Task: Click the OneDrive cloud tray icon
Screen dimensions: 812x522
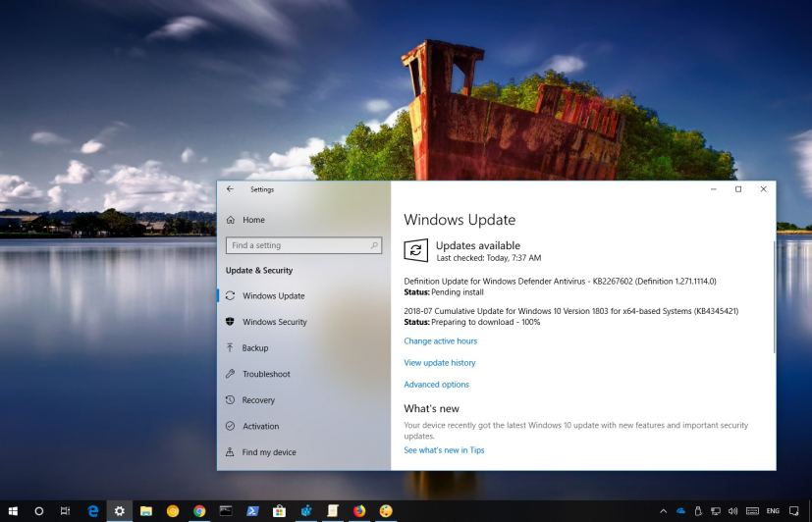Action: click(681, 511)
